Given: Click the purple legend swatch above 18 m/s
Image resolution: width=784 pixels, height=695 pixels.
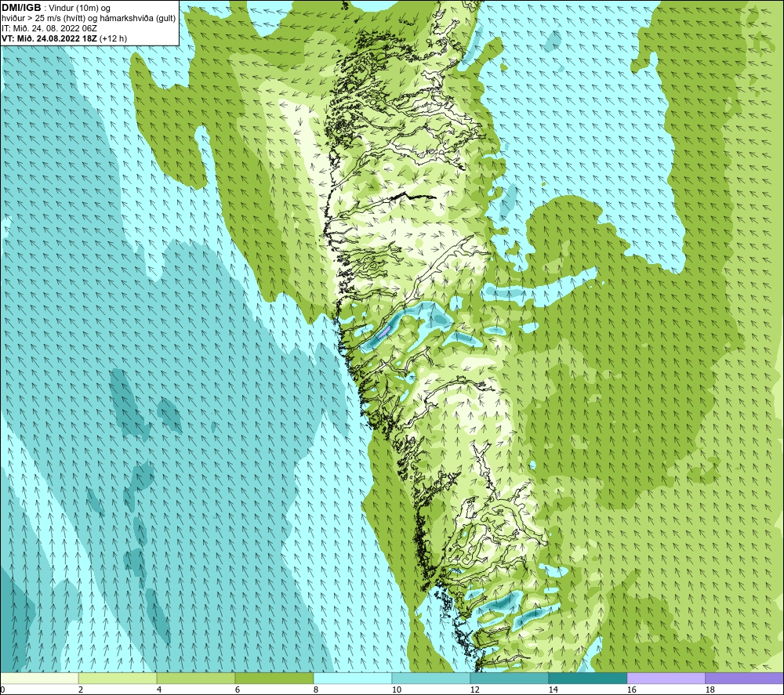Looking at the screenshot, I should click(x=744, y=678).
